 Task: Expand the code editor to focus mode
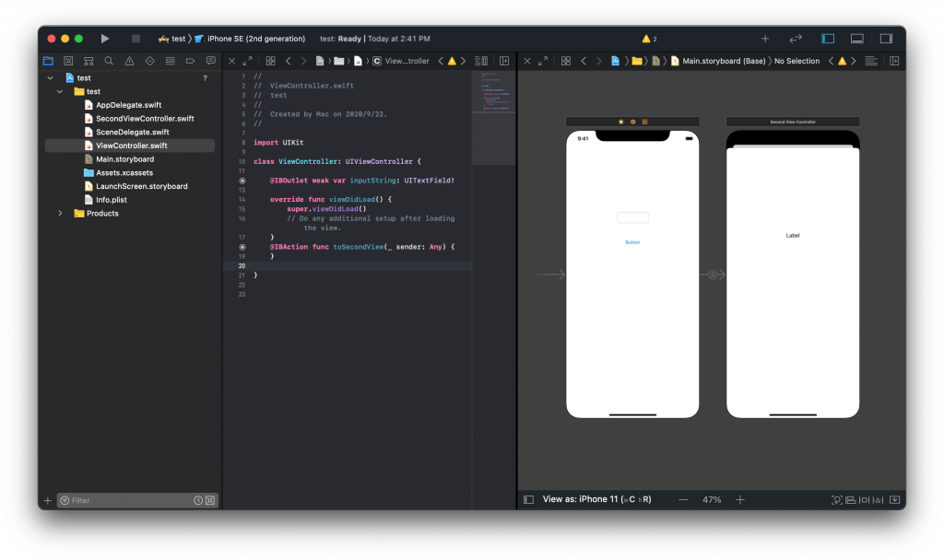(247, 61)
